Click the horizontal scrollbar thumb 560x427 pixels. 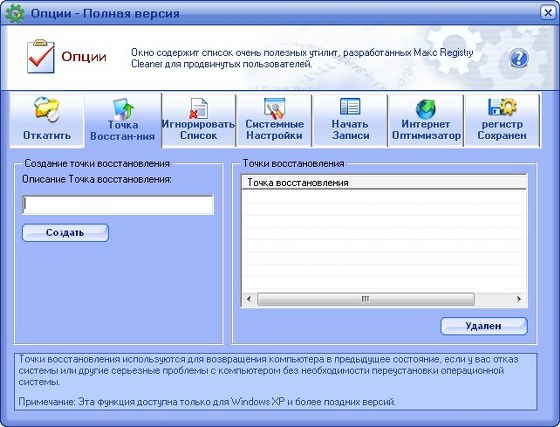366,299
